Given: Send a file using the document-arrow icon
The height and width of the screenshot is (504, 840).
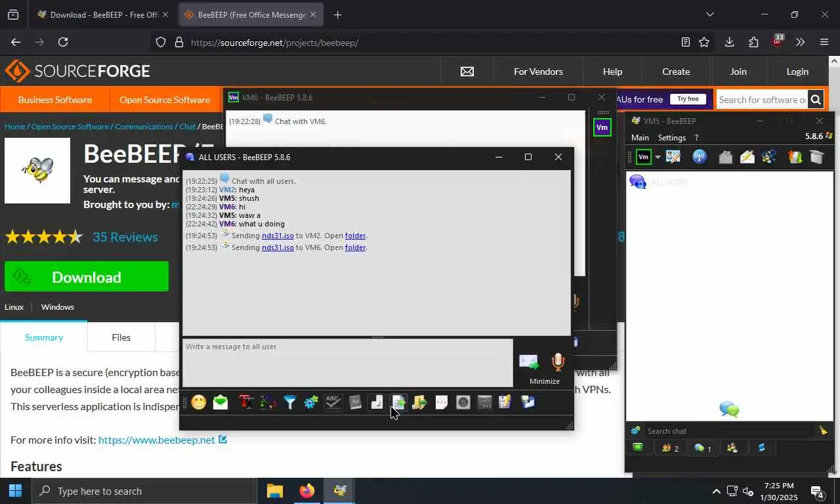Looking at the screenshot, I should click(398, 402).
